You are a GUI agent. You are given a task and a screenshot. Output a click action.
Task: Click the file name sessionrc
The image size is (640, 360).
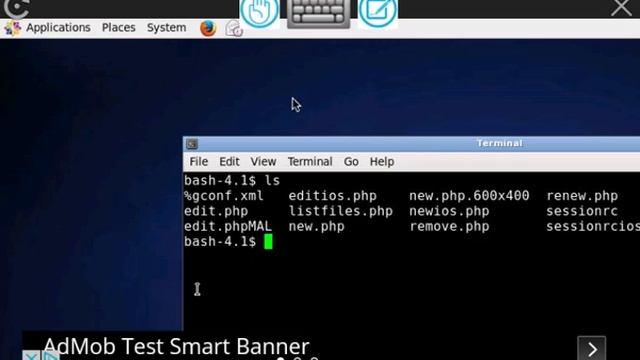(582, 211)
